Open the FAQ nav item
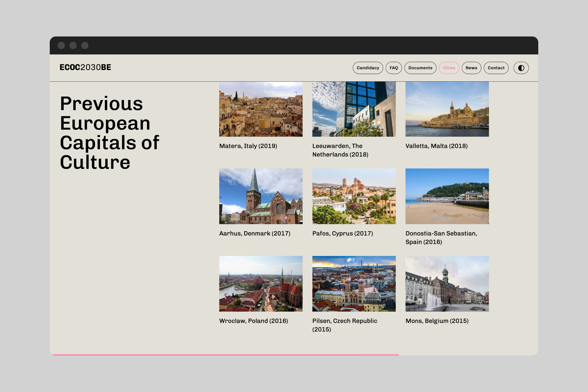588x392 pixels. tap(394, 68)
